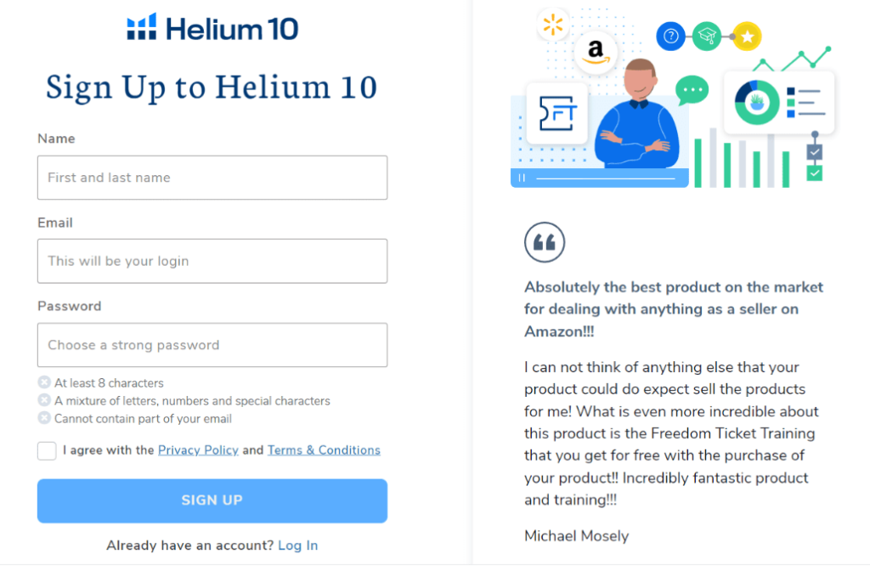Click the Walmart spark icon
870x588 pixels.
pos(553,25)
